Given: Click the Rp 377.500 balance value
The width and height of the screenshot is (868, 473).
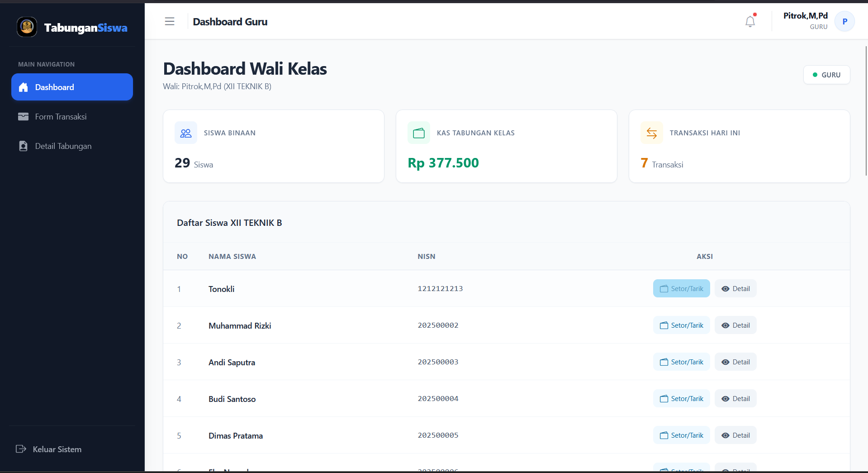Looking at the screenshot, I should point(443,162).
